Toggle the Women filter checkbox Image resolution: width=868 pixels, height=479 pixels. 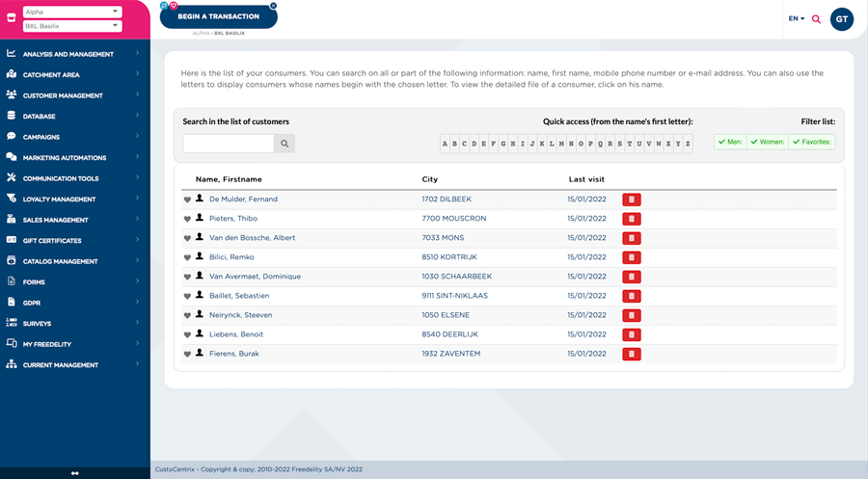pos(768,143)
